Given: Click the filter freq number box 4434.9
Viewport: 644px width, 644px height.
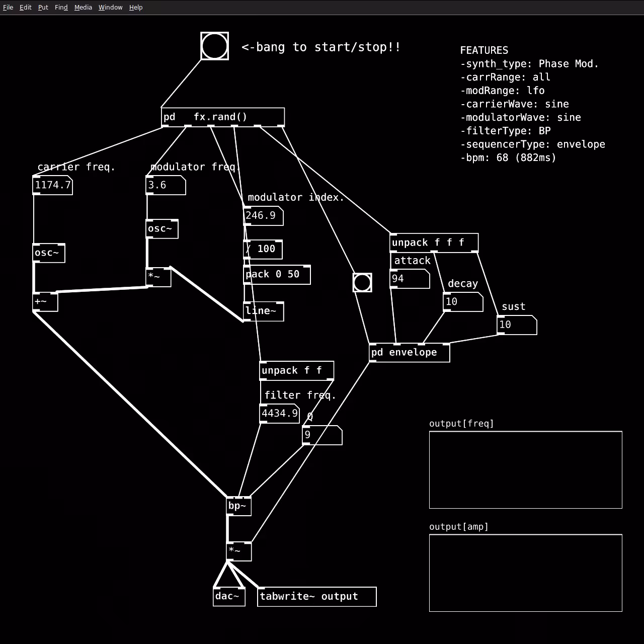Looking at the screenshot, I should pos(279,414).
